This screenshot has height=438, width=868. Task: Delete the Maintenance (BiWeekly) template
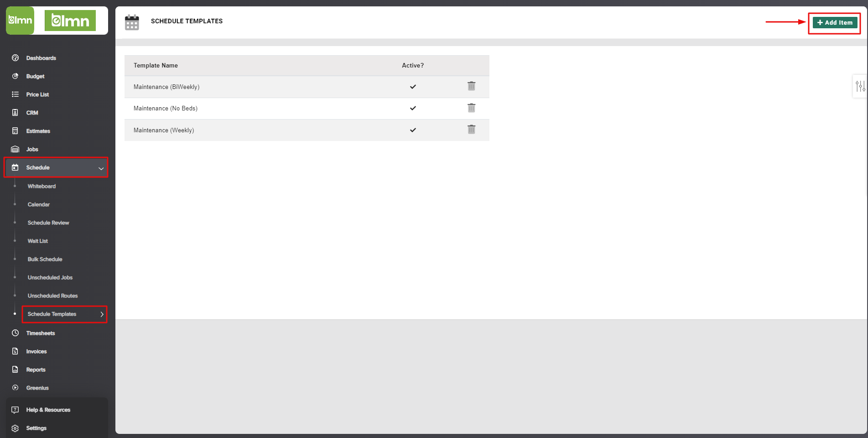tap(471, 86)
